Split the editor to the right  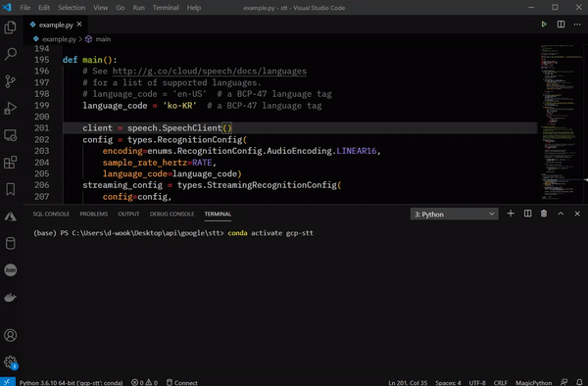[x=561, y=24]
